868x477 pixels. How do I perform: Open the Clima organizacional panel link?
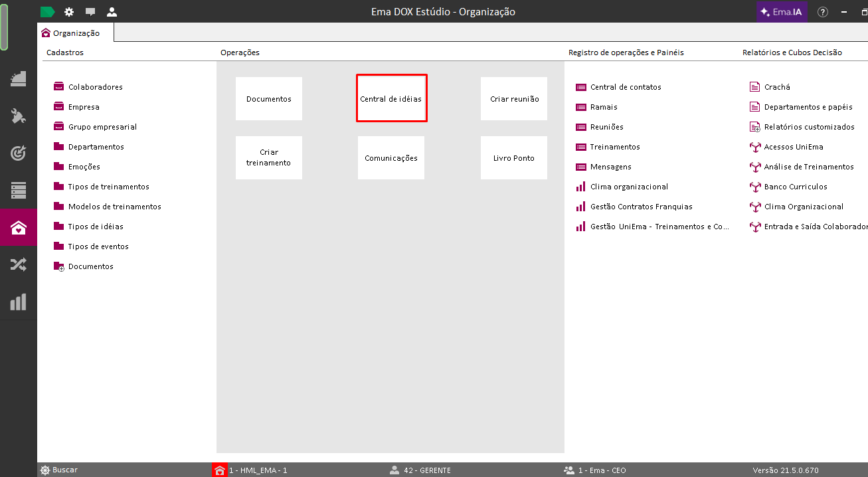(629, 187)
